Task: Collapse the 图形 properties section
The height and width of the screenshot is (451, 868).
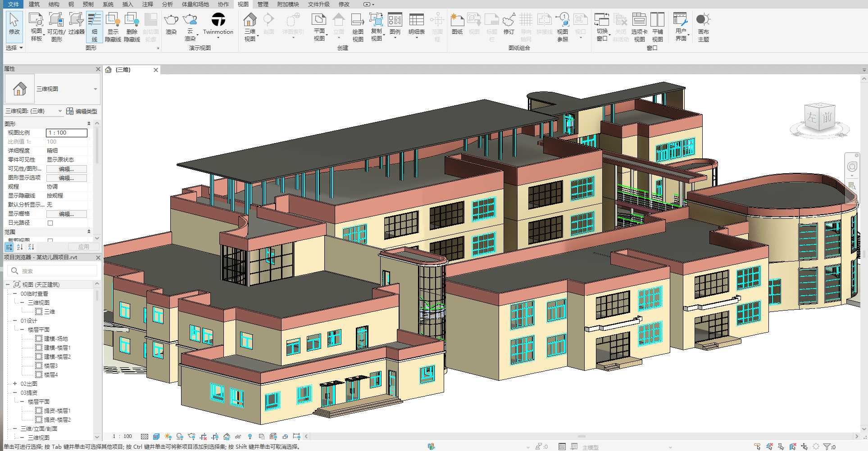Action: pyautogui.click(x=89, y=124)
